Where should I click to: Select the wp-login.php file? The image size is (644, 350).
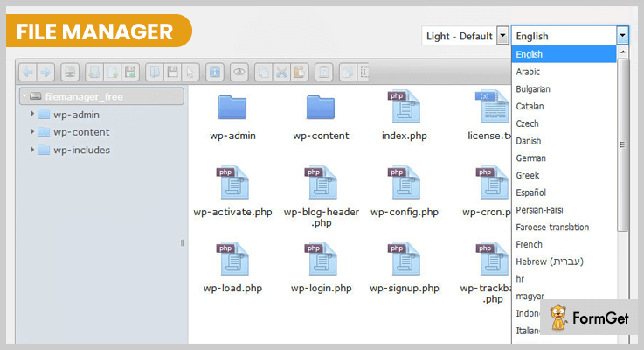coord(322,268)
